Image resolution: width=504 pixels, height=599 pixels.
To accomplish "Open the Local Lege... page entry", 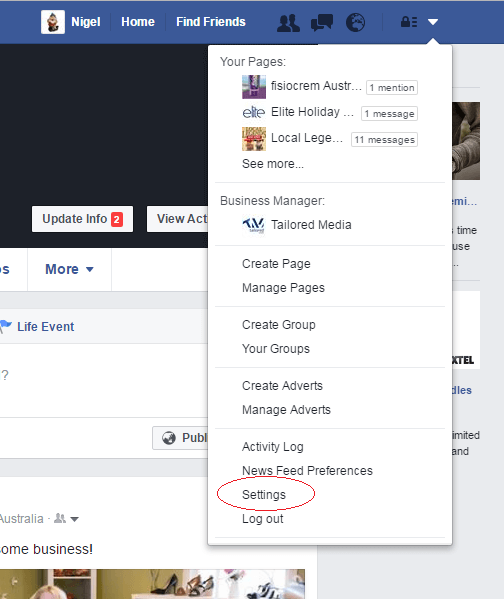I will tap(307, 138).
